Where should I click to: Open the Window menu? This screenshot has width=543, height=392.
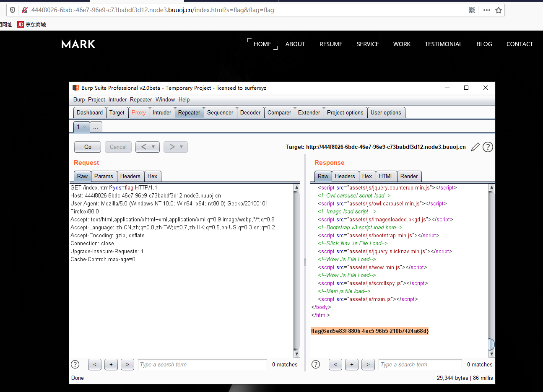tap(165, 100)
